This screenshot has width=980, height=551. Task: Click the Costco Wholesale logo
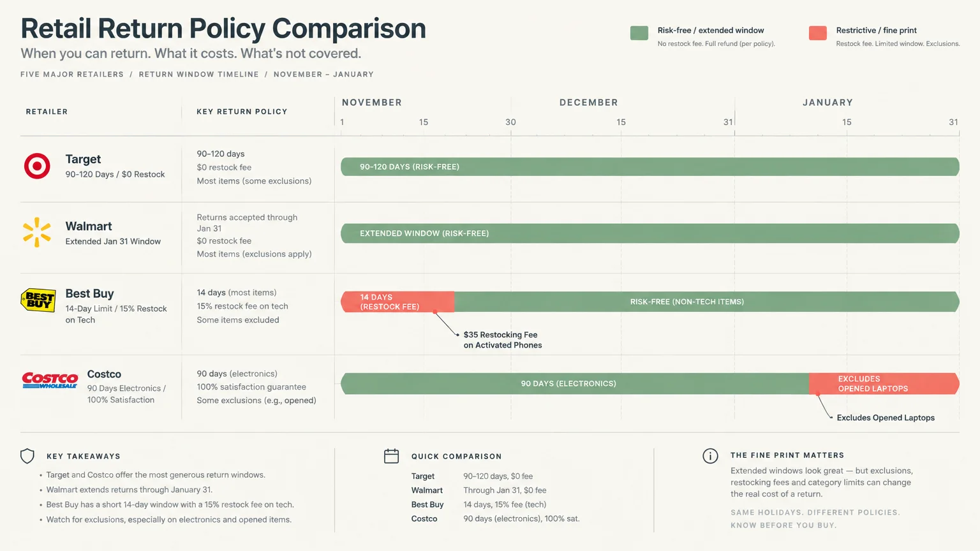pyautogui.click(x=50, y=381)
